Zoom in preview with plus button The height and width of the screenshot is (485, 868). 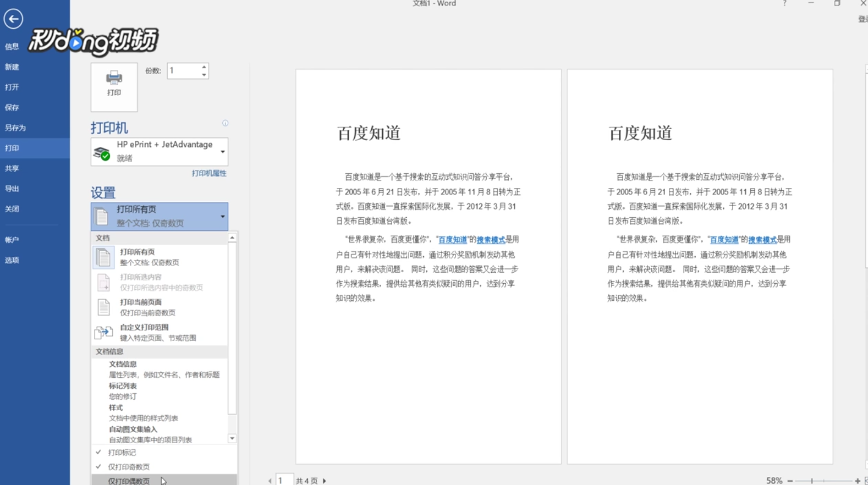click(858, 481)
